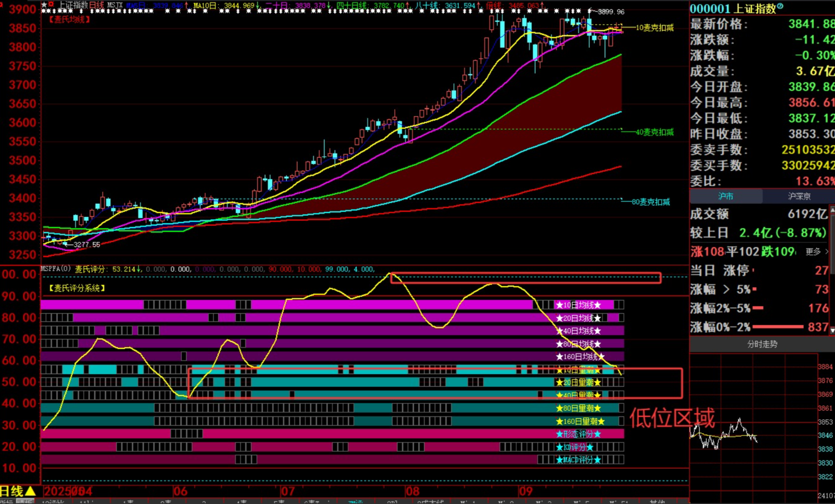This screenshot has width=835, height=504.
Task: Click the red marker icon beside the star
Action: click(51, 5)
